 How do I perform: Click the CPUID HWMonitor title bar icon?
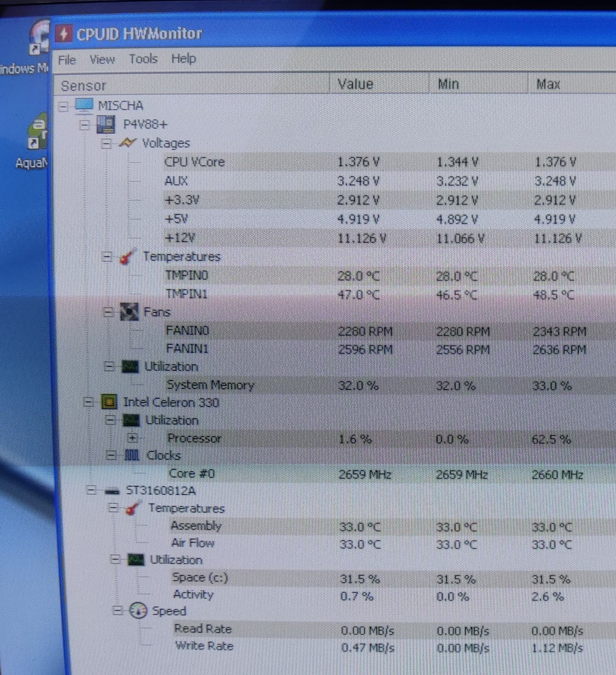64,34
